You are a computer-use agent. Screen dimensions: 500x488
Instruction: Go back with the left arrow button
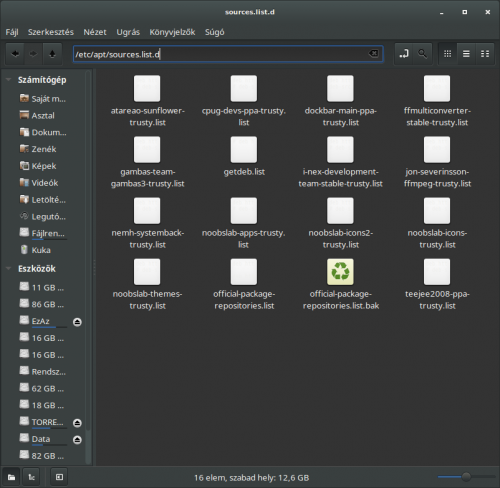click(x=15, y=54)
